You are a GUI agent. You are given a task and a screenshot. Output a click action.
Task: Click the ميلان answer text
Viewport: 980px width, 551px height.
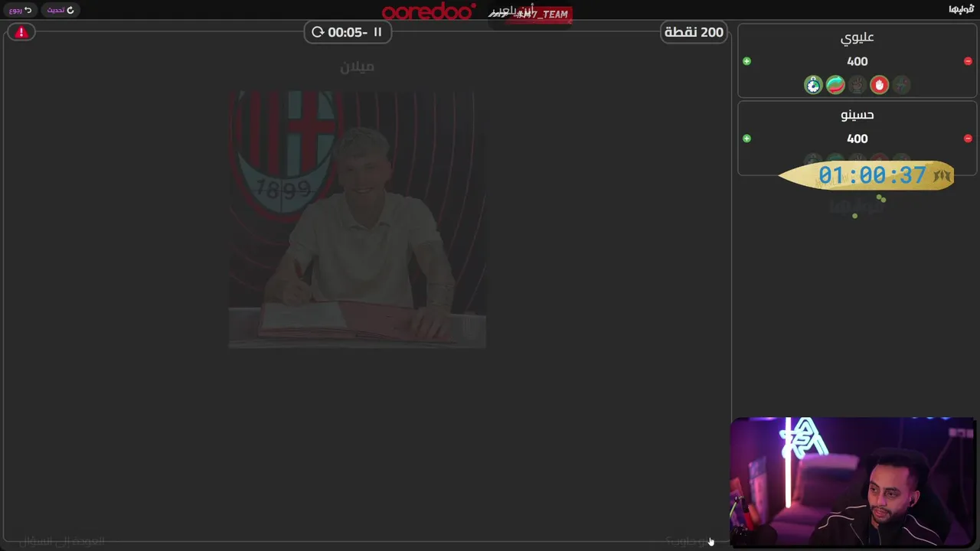pyautogui.click(x=358, y=67)
